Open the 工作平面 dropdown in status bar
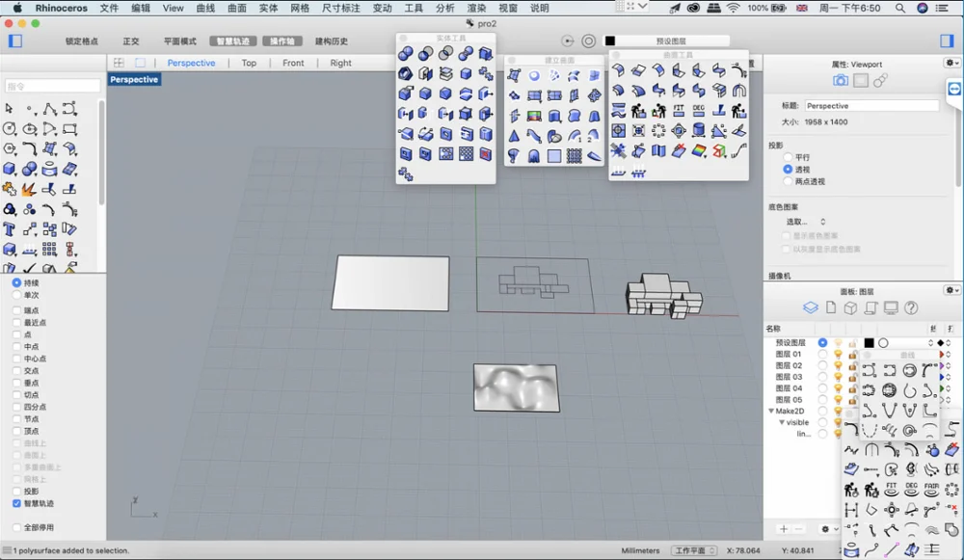 point(693,550)
